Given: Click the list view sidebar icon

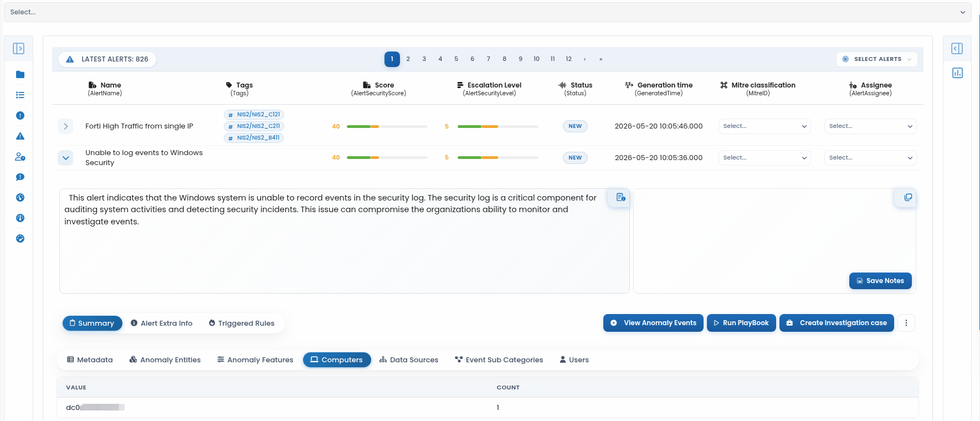Looking at the screenshot, I should [20, 95].
